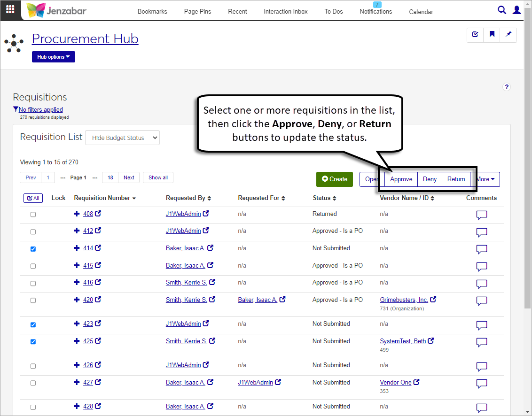The height and width of the screenshot is (416, 532).
Task: Sort by the Status column
Action: (324, 198)
